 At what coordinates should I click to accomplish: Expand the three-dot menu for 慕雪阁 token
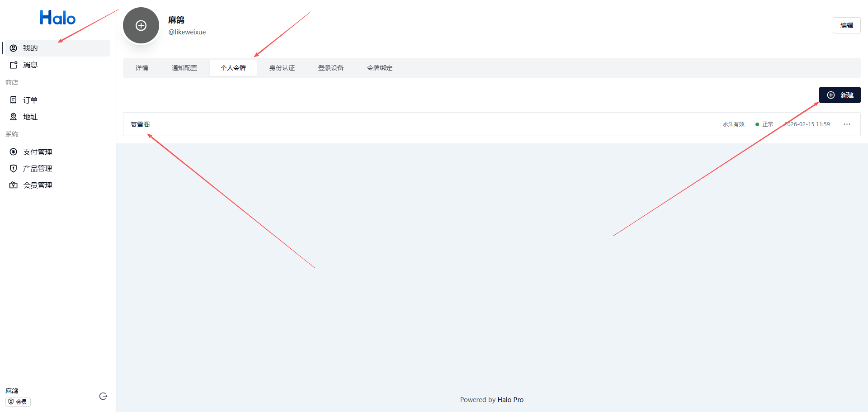(x=847, y=124)
